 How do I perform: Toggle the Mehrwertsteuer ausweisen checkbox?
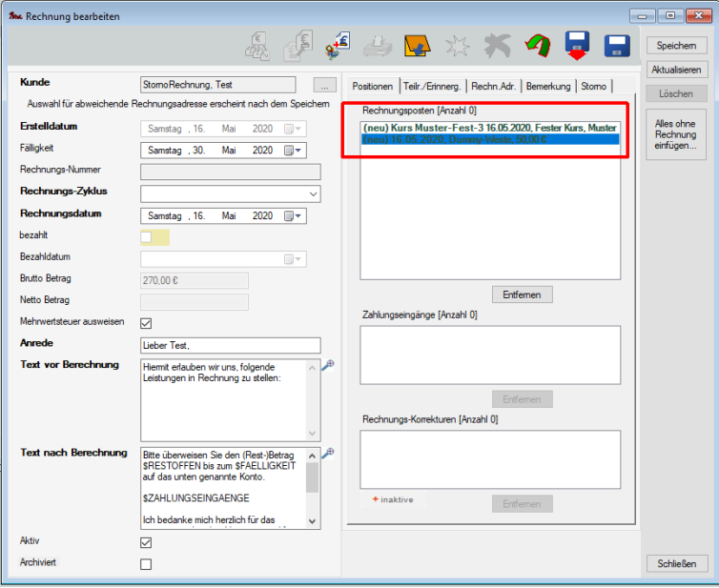[146, 323]
